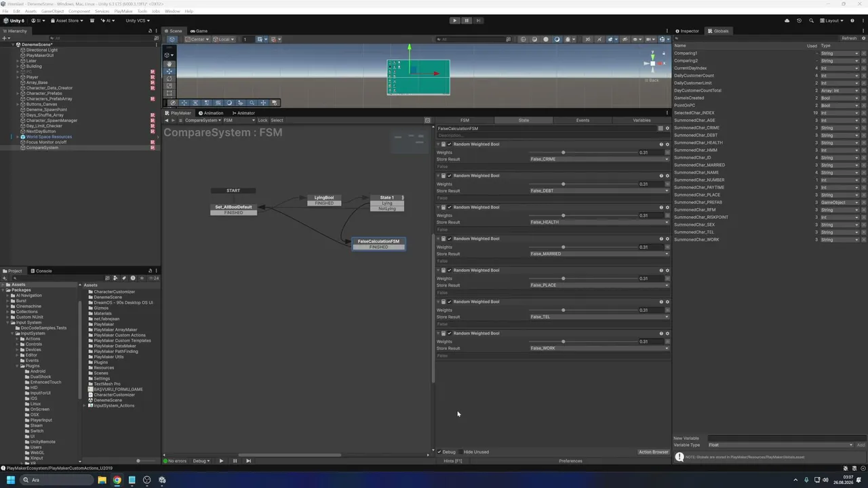Viewport: 868px width, 488px height.
Task: Toggle enabled checkbox for False_WORK action
Action: pos(449,333)
